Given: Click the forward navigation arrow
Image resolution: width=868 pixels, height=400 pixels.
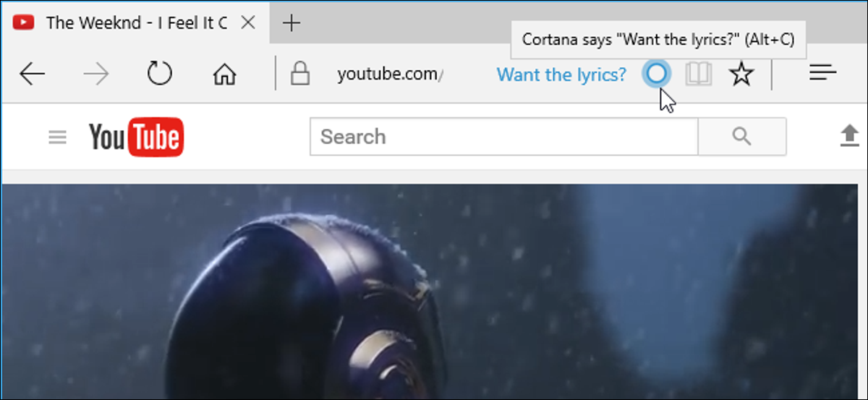Looking at the screenshot, I should click(x=95, y=73).
